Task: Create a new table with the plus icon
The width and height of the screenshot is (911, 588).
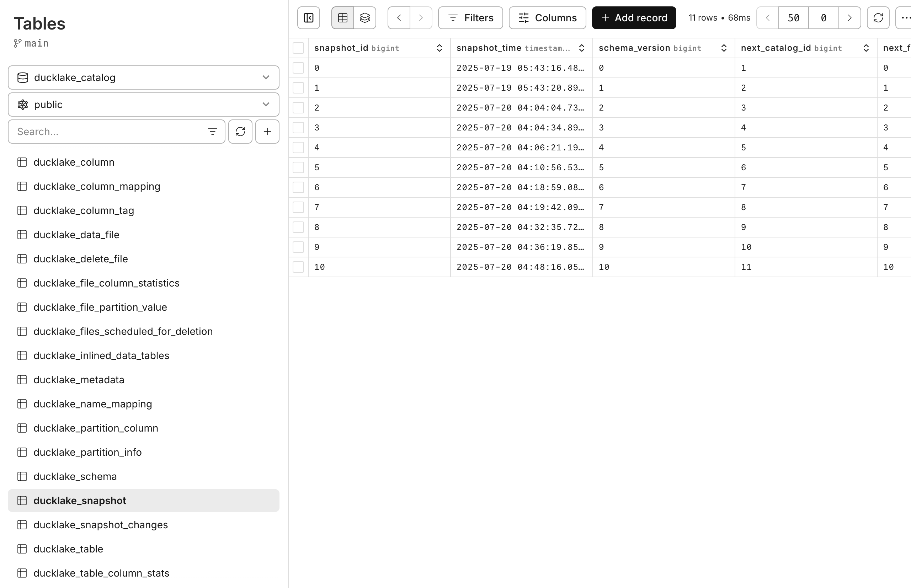Action: (267, 131)
